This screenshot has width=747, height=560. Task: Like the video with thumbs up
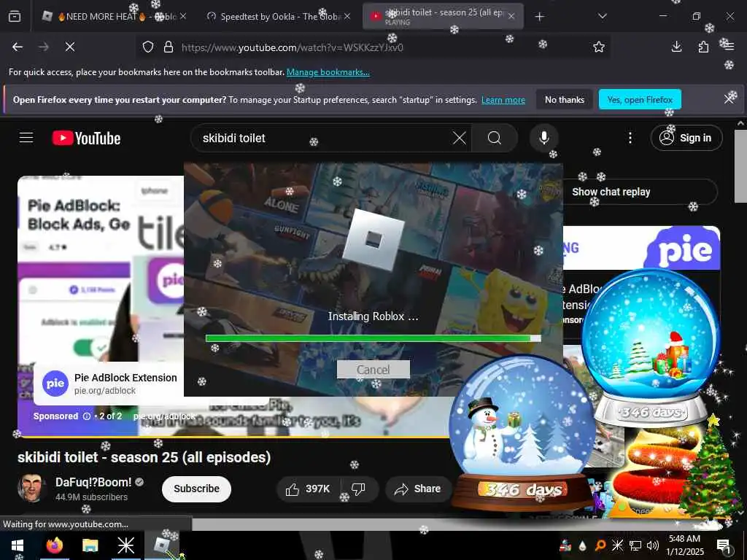click(x=308, y=489)
